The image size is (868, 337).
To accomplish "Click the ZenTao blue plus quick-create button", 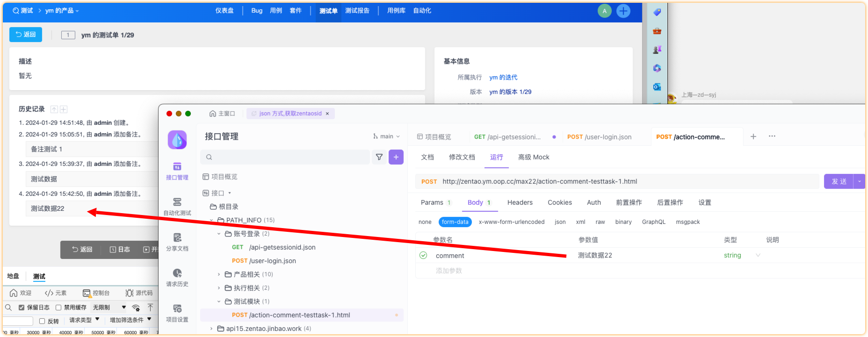I will [x=623, y=11].
